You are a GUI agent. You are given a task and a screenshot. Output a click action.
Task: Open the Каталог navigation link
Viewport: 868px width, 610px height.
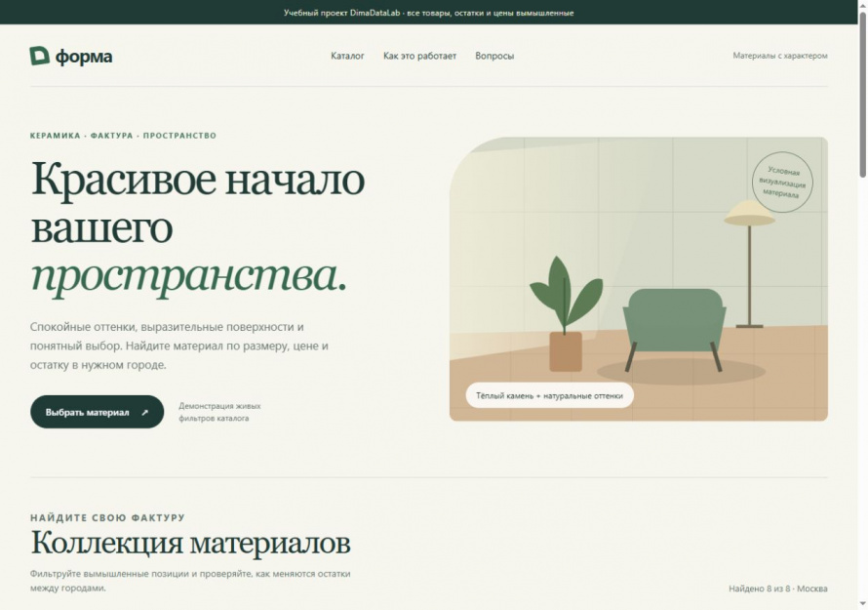click(347, 56)
